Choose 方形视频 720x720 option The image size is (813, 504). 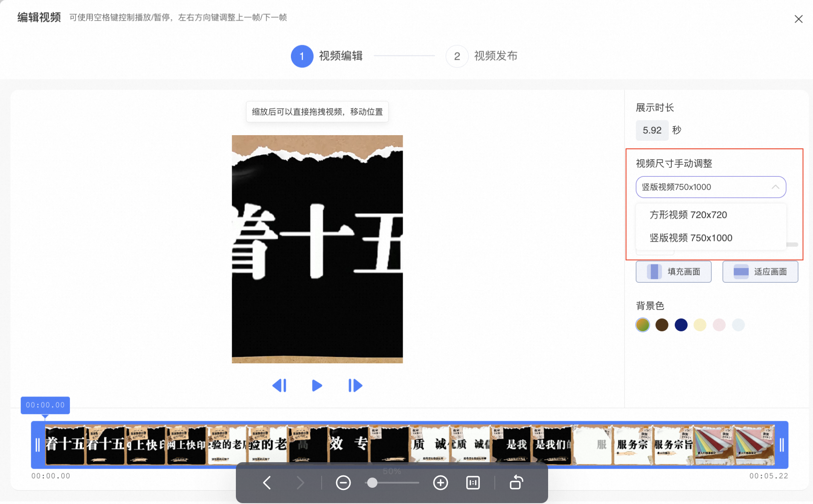[711, 215]
